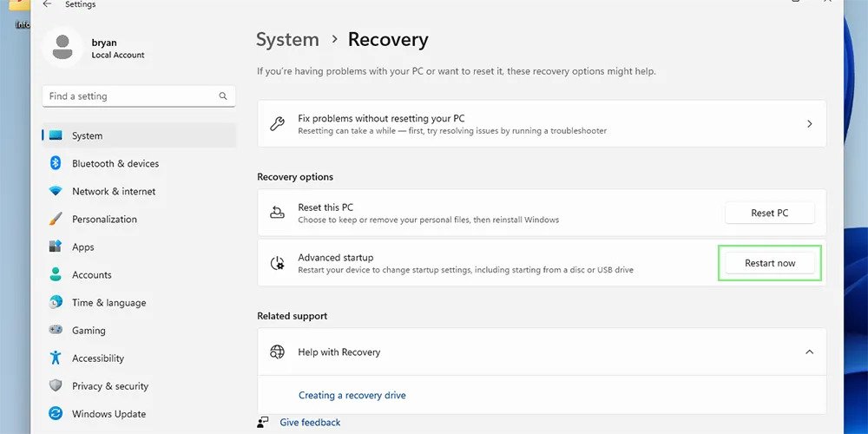Click the Privacy & security shield icon
Screen dimensions: 868x434
[56, 385]
